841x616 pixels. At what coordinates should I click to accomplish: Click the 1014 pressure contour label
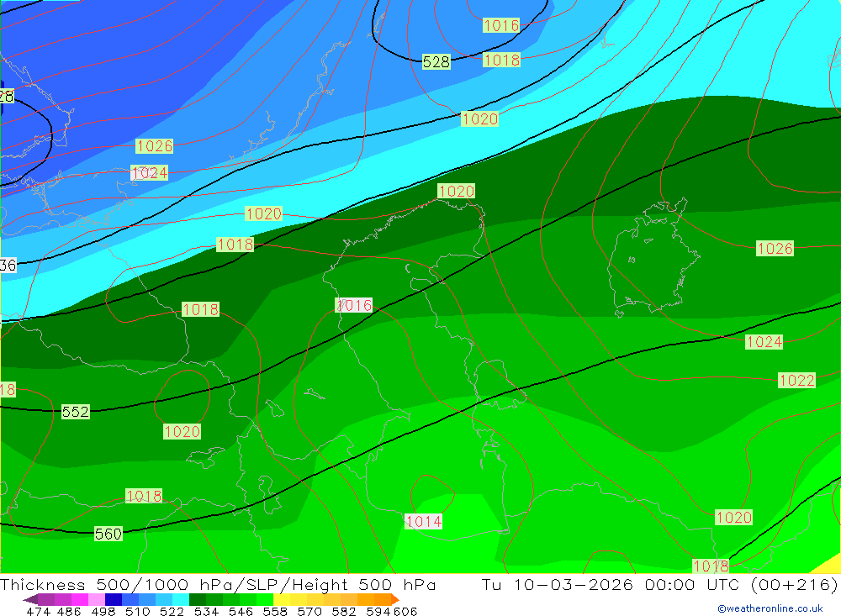tap(424, 521)
